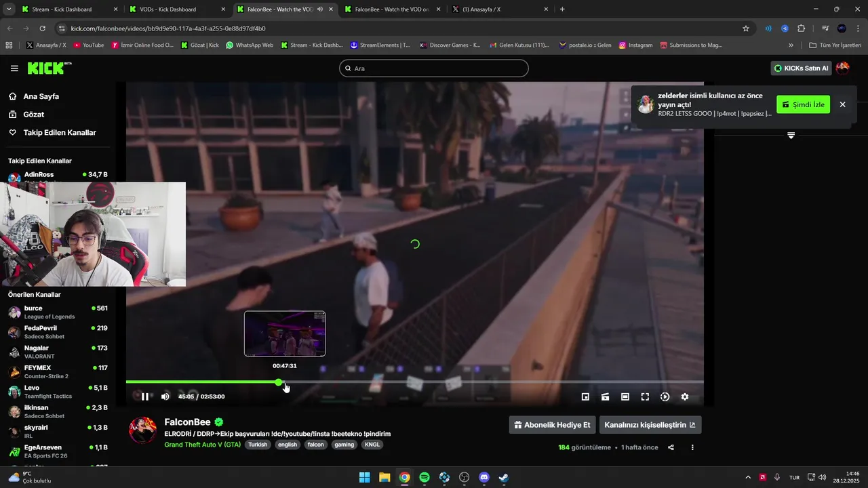Viewport: 868px width, 488px height.
Task: Open the Windows Start menu
Action: coord(364,477)
